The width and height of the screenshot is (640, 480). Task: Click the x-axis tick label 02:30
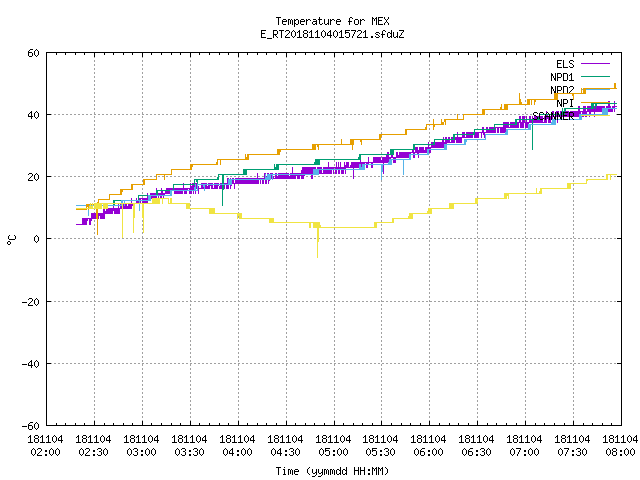pyautogui.click(x=93, y=453)
